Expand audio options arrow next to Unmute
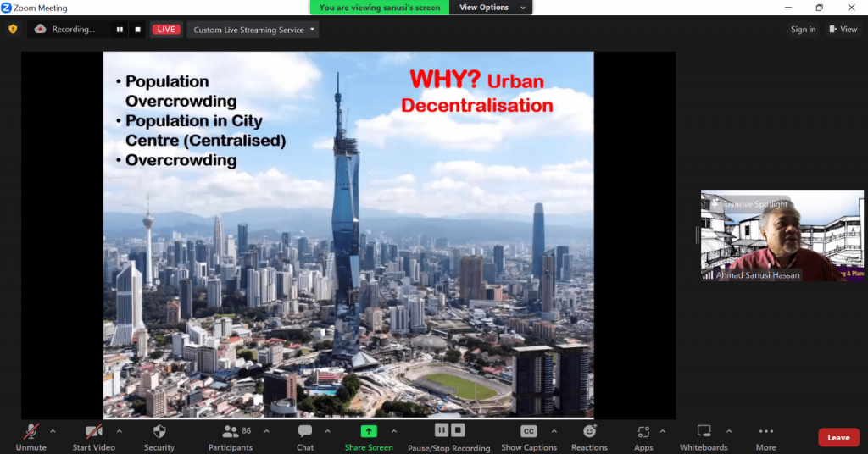 click(x=53, y=430)
